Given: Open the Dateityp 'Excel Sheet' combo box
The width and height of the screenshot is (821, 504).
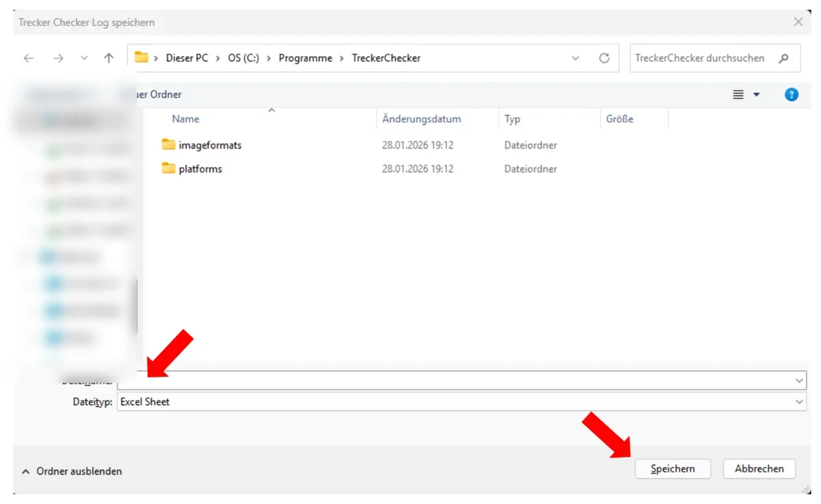Looking at the screenshot, I should pyautogui.click(x=462, y=401).
